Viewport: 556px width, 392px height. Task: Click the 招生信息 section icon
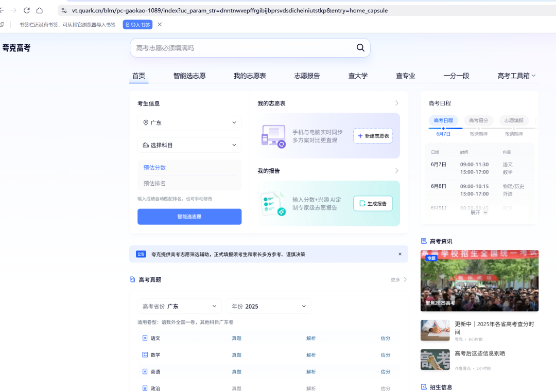[424, 387]
